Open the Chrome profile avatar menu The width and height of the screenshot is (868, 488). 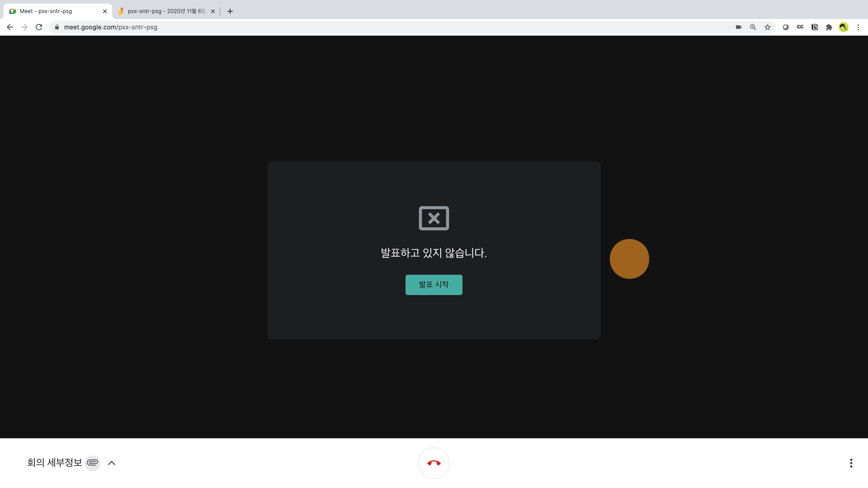click(x=844, y=27)
